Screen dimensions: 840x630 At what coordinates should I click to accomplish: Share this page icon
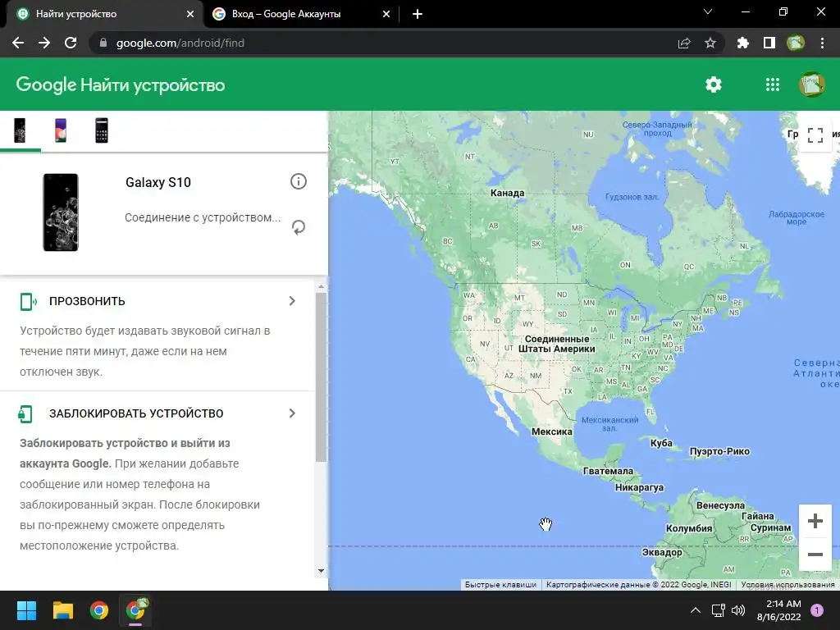[x=684, y=43]
